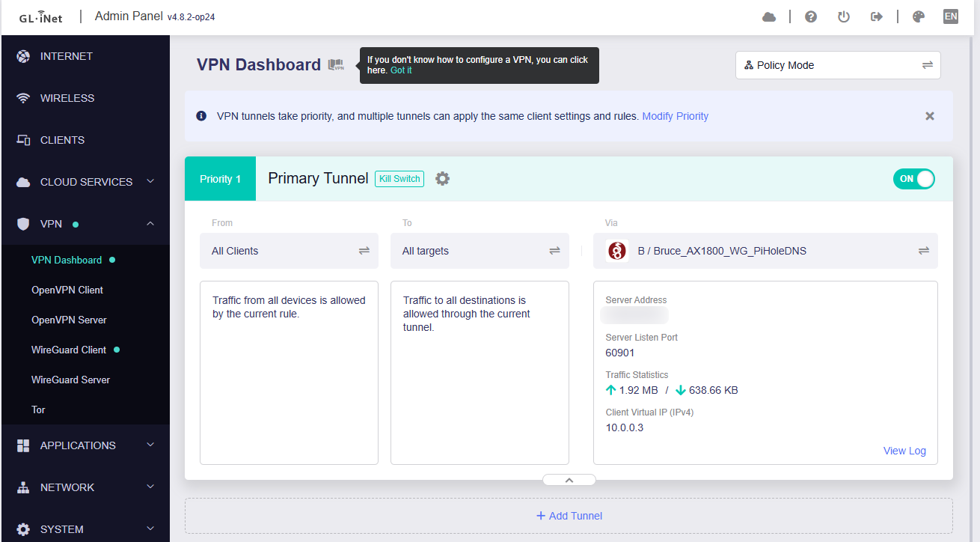The height and width of the screenshot is (542, 980).
Task: Change the All targets destination selector
Action: pos(480,251)
